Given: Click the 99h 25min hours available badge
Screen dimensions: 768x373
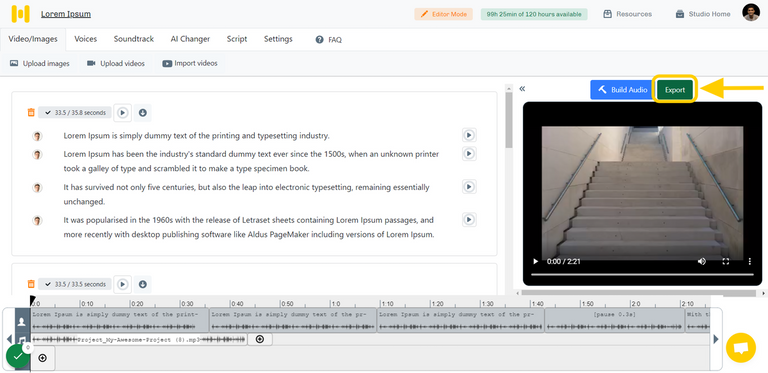Looking at the screenshot, I should coord(534,14).
